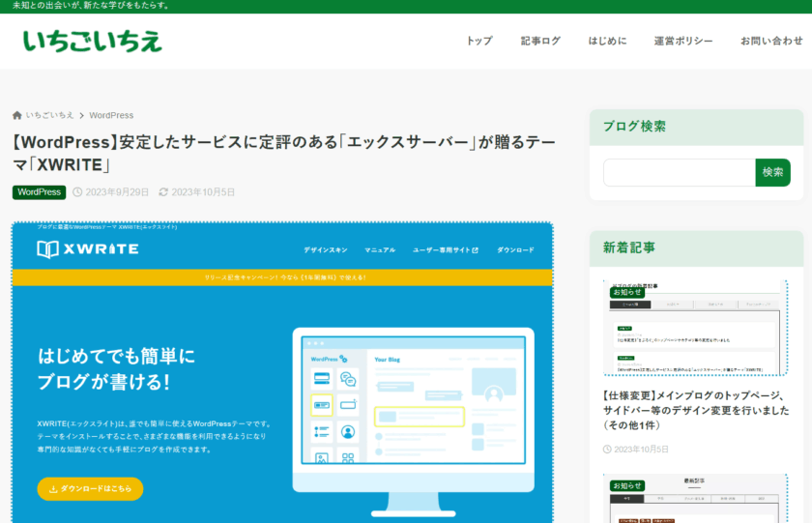
Task: Open the 記事ログ menu item
Action: [x=540, y=41]
